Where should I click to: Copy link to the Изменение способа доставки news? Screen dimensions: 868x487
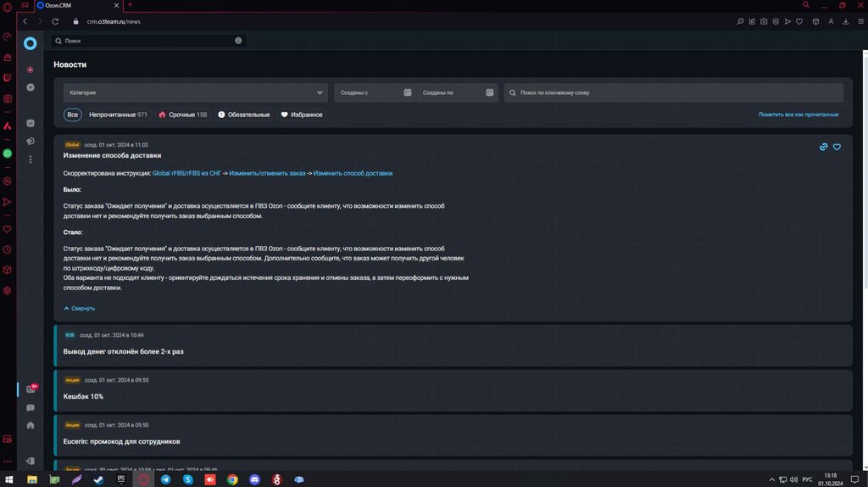click(x=823, y=147)
